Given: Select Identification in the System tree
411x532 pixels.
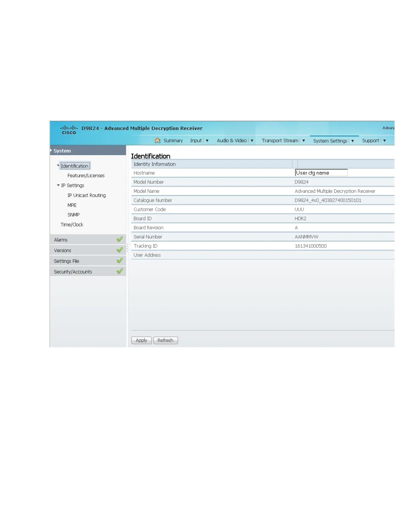Looking at the screenshot, I should pyautogui.click(x=74, y=166).
